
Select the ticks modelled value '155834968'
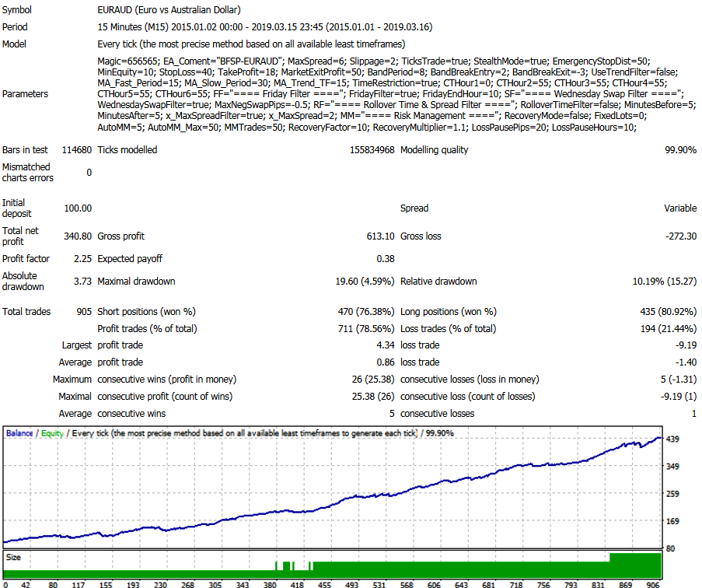(372, 150)
